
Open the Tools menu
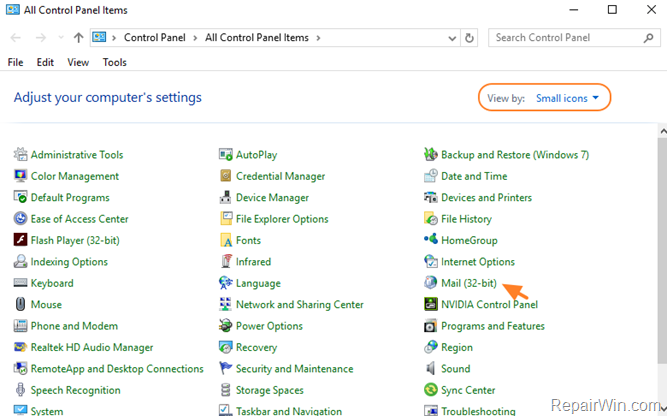(x=114, y=63)
